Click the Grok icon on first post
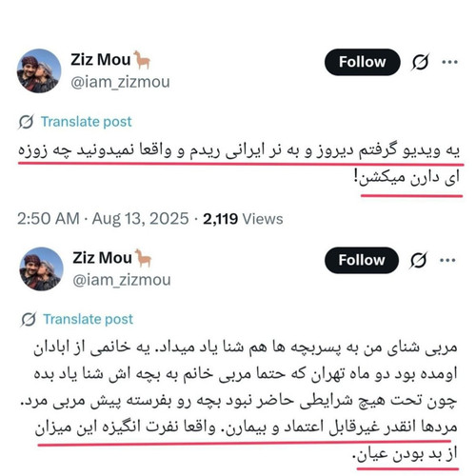Image resolution: width=476 pixels, height=476 pixels. pyautogui.click(x=420, y=62)
